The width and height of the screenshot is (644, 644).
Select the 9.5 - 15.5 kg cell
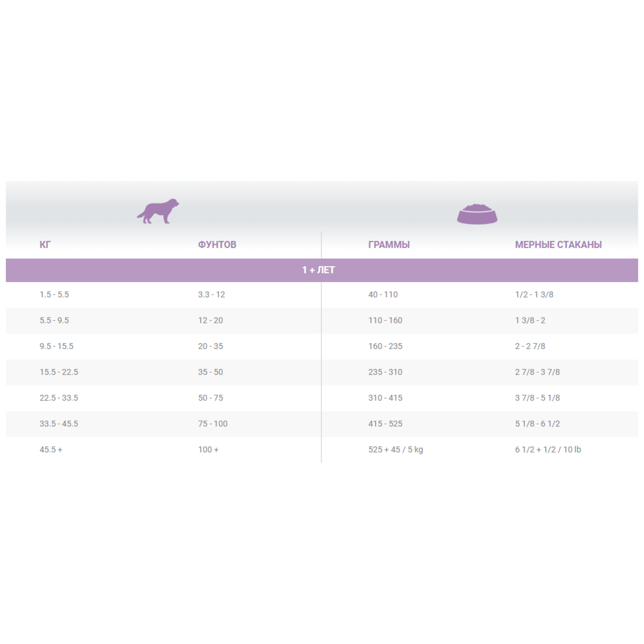[x=56, y=346]
